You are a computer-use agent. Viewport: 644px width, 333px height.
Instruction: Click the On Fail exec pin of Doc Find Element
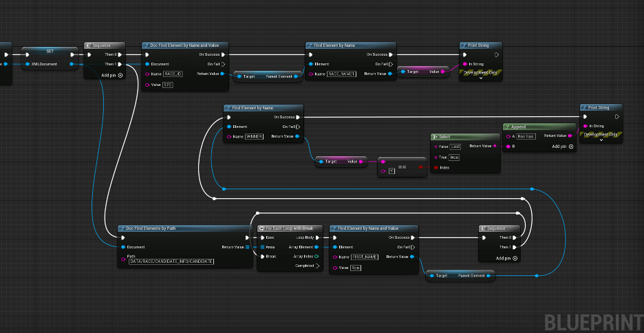[224, 64]
